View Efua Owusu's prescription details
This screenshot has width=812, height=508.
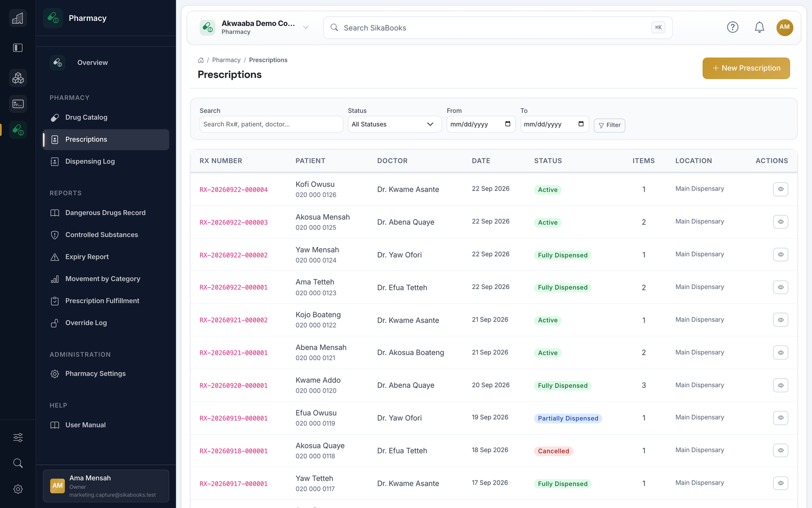click(781, 418)
